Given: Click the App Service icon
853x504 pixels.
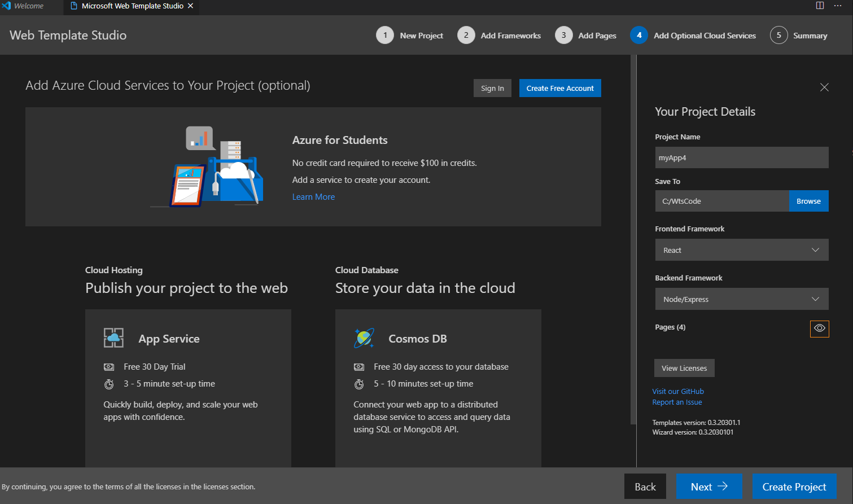Looking at the screenshot, I should (x=113, y=338).
